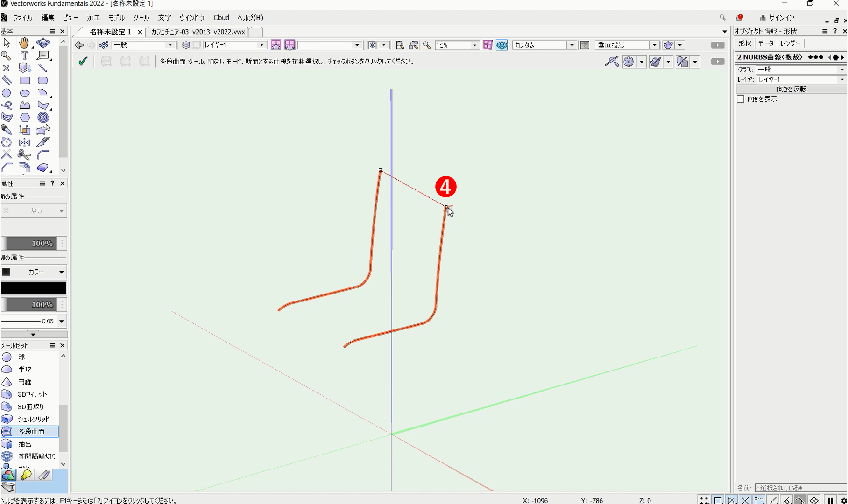This screenshot has width=848, height=504.
Task: Open the モデル menu
Action: [117, 18]
